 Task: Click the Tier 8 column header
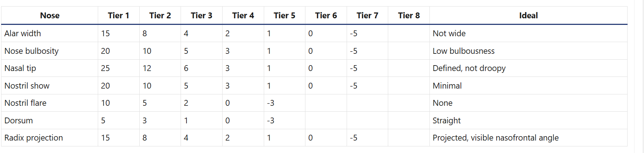[x=409, y=15]
